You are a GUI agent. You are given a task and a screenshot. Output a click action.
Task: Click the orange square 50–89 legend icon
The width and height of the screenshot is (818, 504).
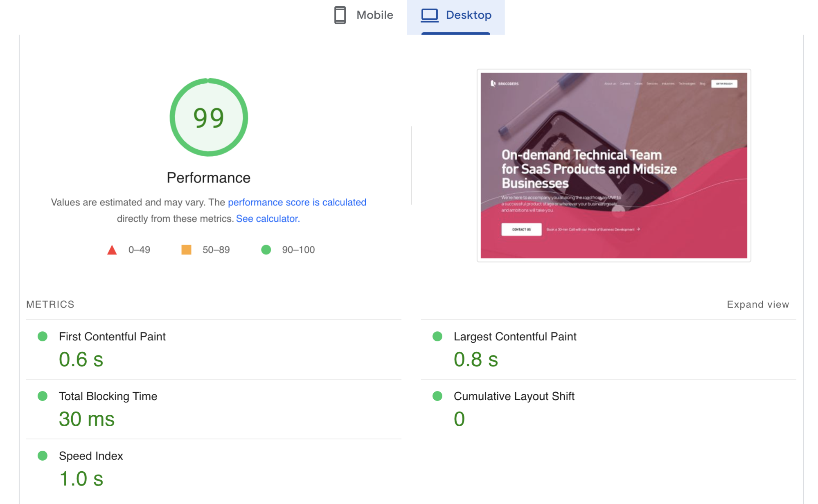tap(186, 250)
